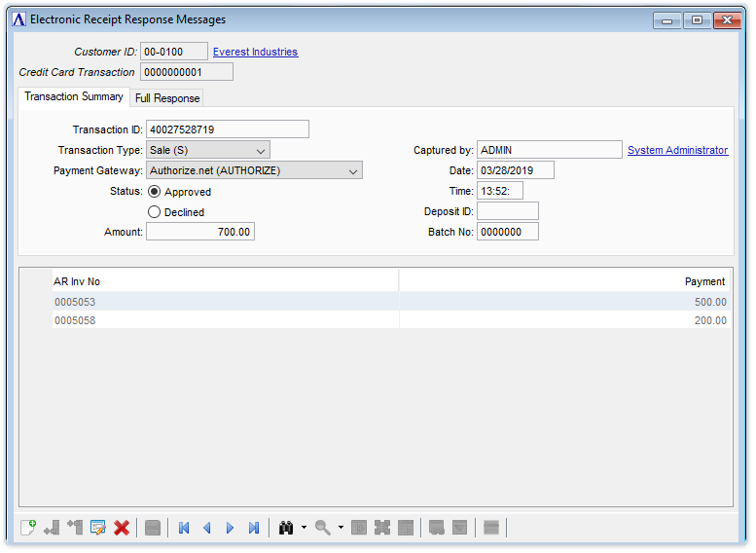Open the Everest Industries customer link

pos(255,53)
